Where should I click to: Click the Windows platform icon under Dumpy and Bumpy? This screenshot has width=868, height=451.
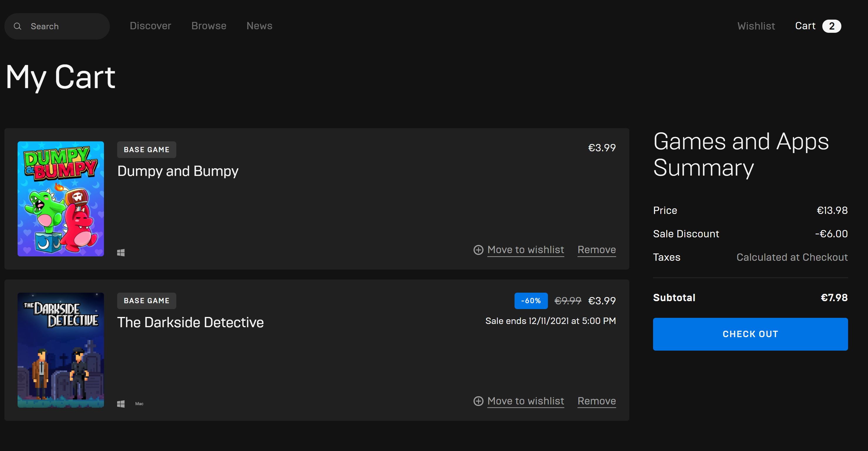(121, 253)
